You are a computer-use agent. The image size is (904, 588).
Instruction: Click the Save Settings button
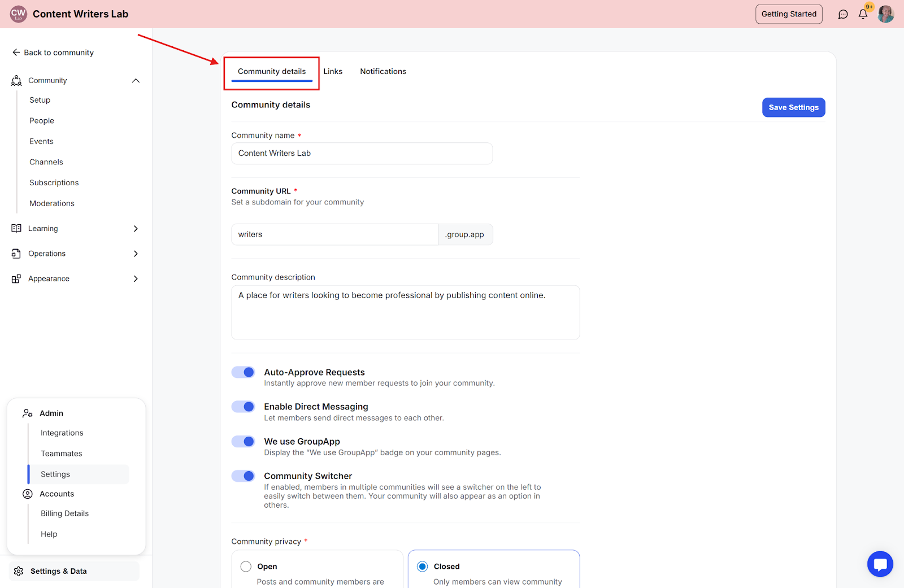[793, 107]
